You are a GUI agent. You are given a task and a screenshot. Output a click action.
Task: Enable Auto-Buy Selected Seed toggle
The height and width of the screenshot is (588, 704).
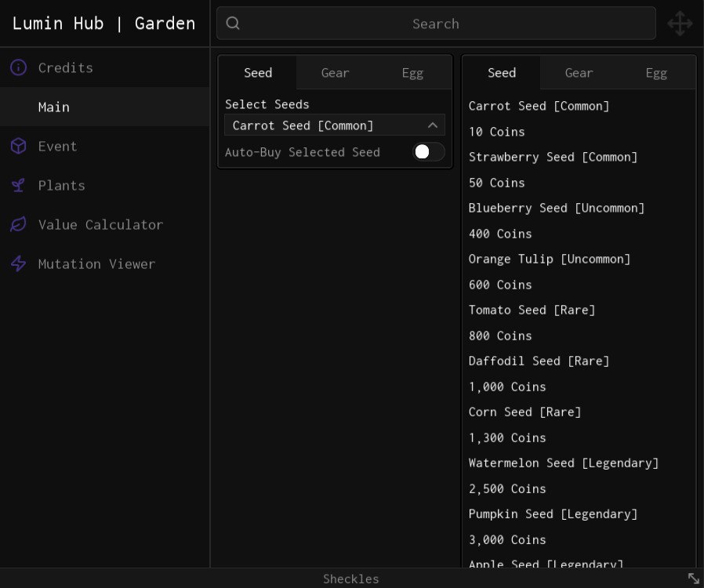coord(429,152)
